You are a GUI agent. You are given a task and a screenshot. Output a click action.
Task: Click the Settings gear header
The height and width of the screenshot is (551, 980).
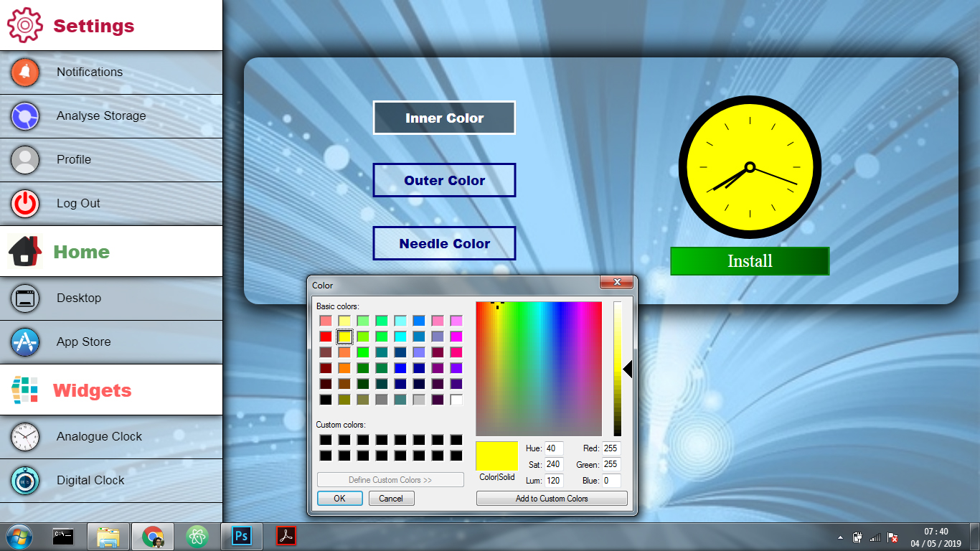tap(72, 26)
